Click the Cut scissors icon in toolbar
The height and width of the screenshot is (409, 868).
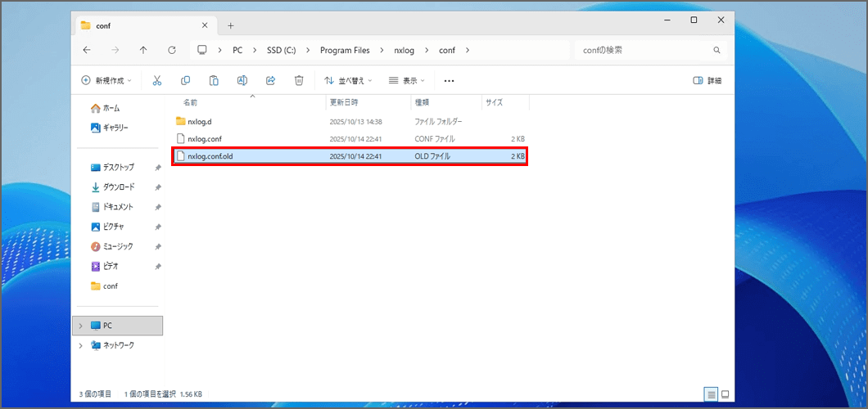(x=157, y=80)
